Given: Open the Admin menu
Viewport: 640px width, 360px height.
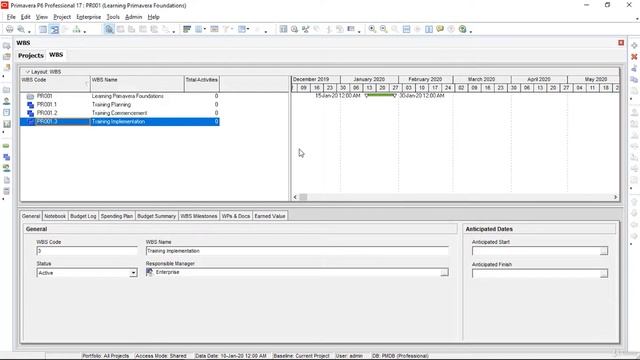Looking at the screenshot, I should click(133, 17).
